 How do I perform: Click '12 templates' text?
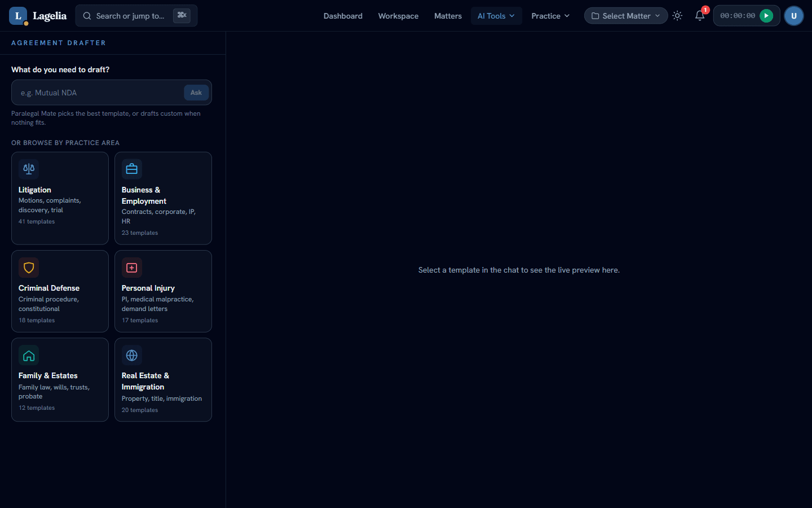pyautogui.click(x=37, y=408)
